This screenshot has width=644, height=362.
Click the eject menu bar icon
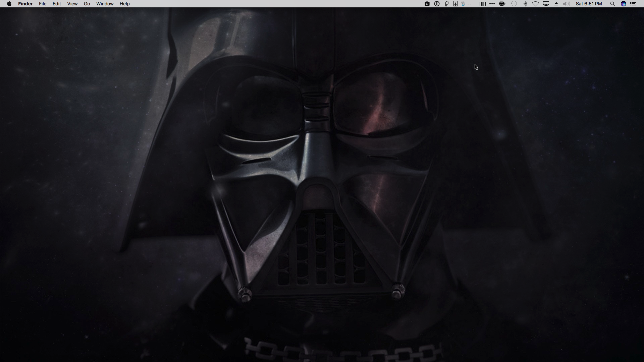tap(556, 4)
